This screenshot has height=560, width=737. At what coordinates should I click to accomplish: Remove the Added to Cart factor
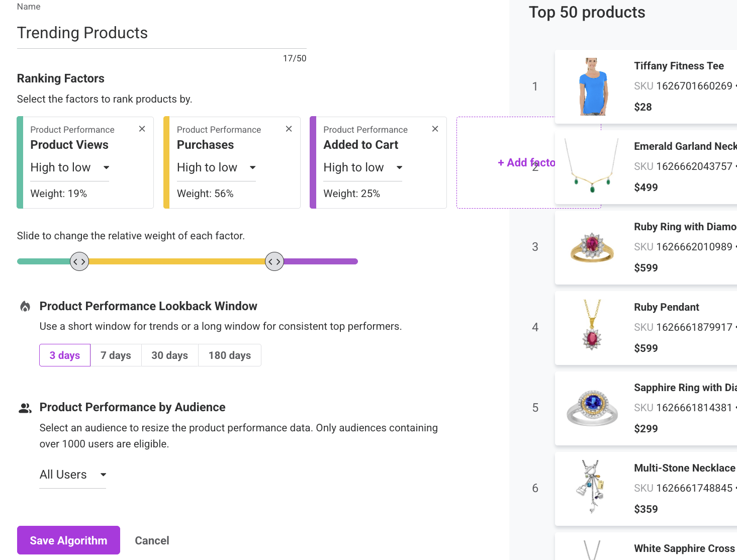435,129
